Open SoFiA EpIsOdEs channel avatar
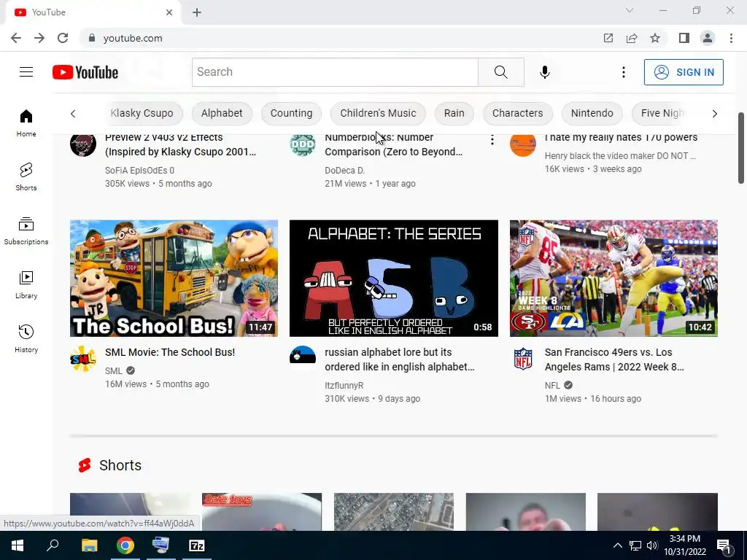Screen dimensions: 747x560 click(83, 144)
